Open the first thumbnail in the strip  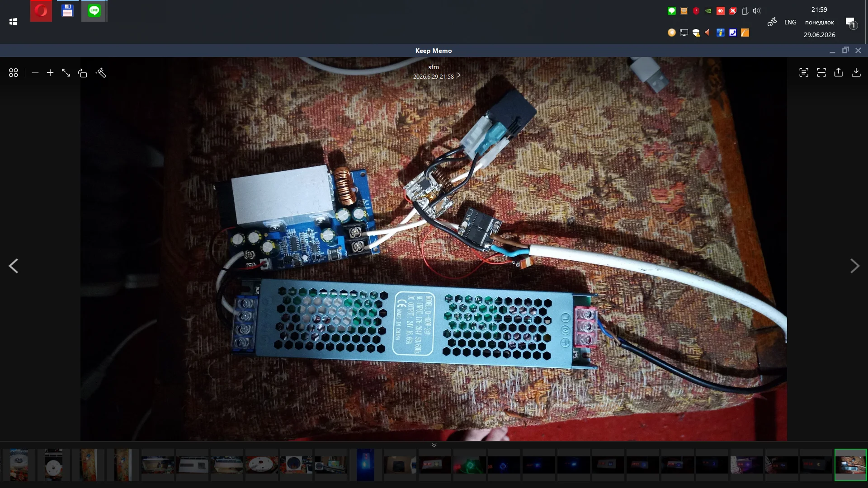point(19,465)
